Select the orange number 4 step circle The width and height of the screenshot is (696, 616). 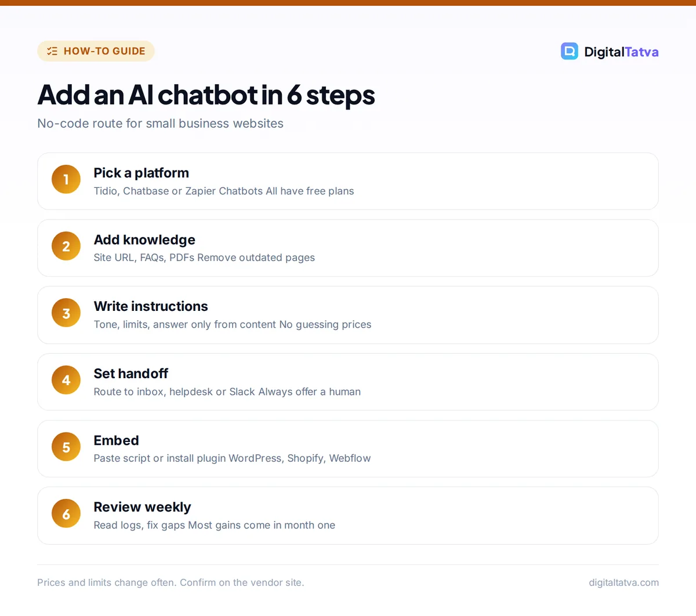point(66,380)
